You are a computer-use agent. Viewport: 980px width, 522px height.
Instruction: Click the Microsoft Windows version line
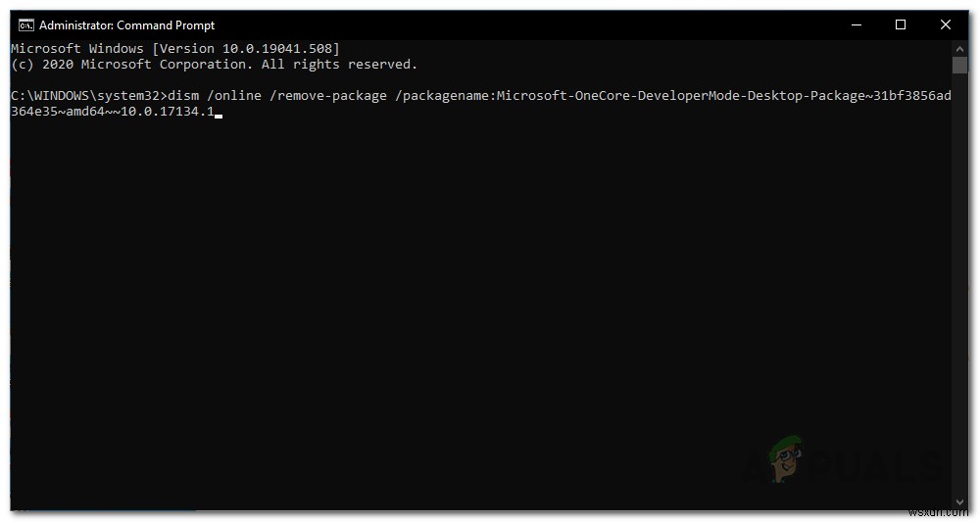(x=175, y=48)
